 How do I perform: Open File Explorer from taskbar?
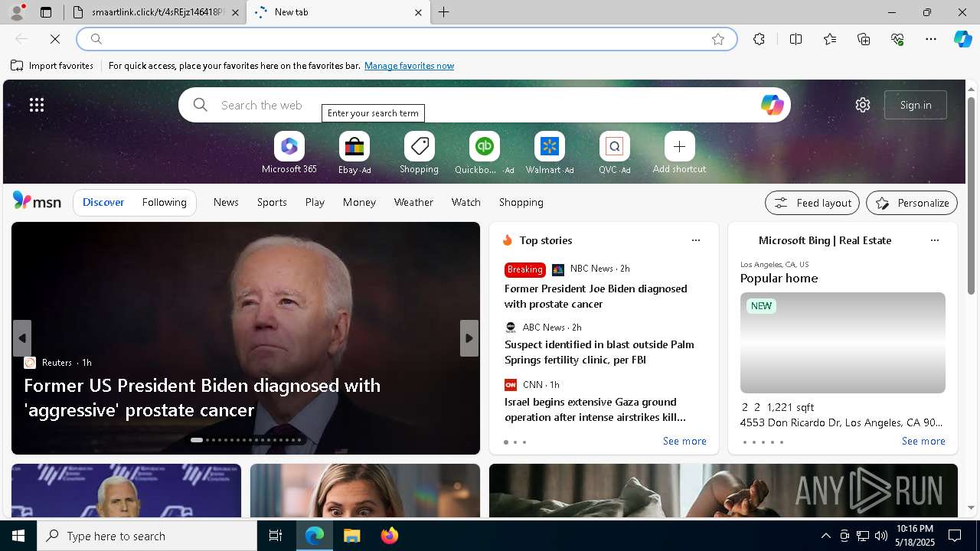[351, 536]
